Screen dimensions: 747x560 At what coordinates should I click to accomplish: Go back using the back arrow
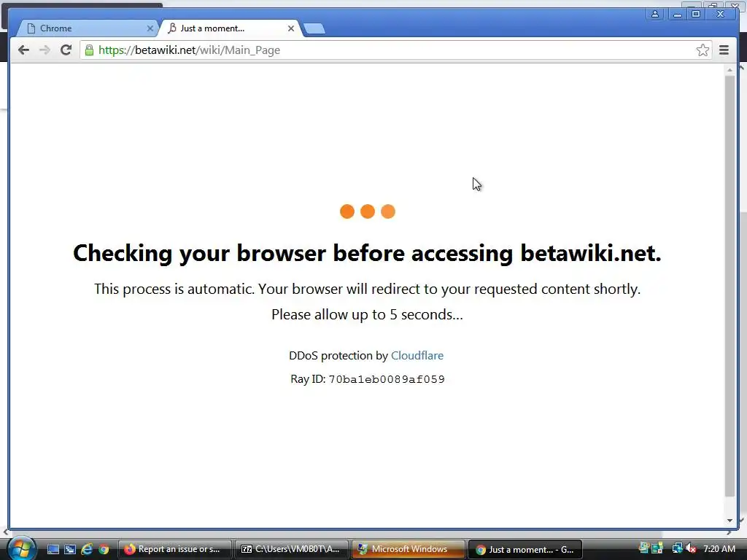tap(23, 50)
